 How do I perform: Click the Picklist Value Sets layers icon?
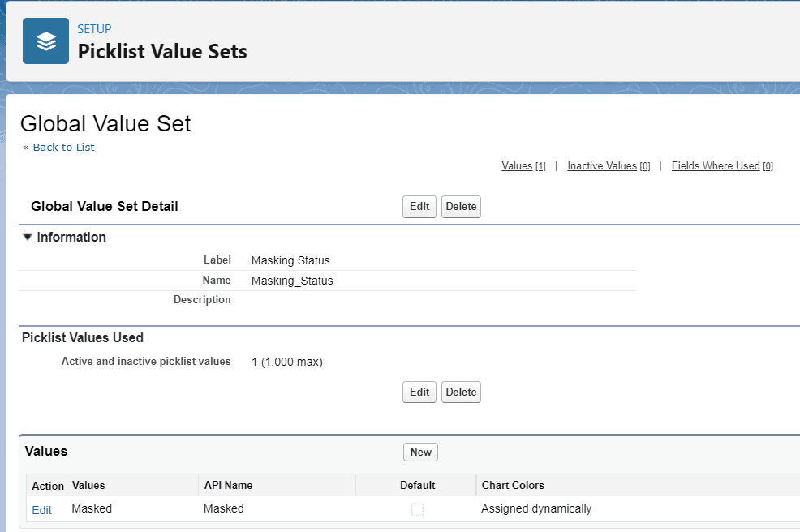(45, 41)
